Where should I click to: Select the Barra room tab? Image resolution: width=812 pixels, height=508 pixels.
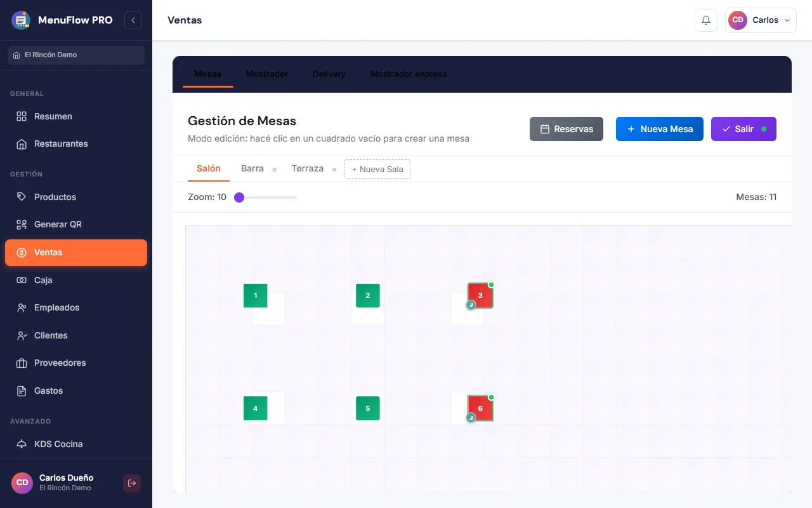pos(252,169)
